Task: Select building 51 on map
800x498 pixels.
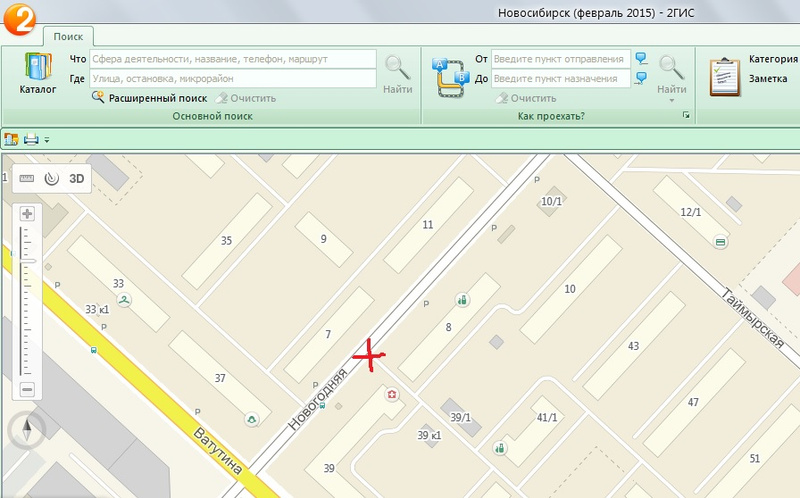Action: click(x=755, y=458)
